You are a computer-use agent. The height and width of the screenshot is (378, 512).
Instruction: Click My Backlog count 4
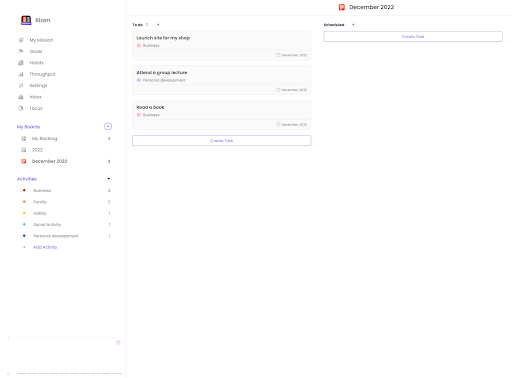[x=109, y=138]
